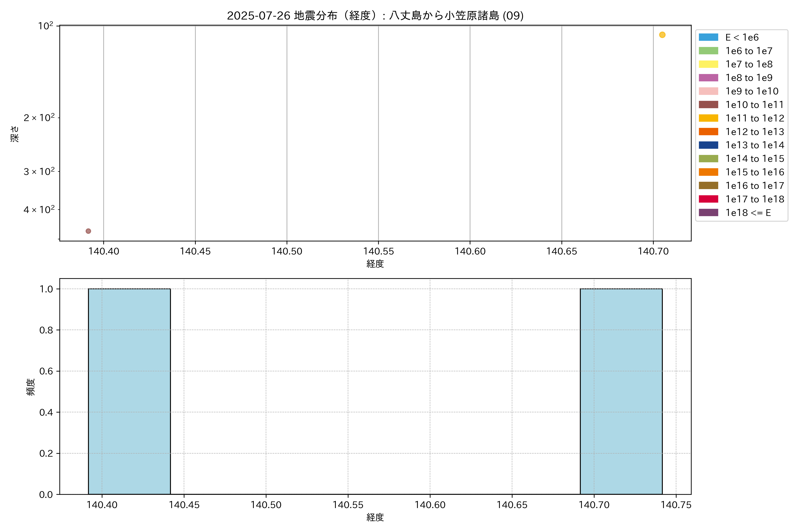
Task: Click the 1e11 to 1e12 legend label
Action: (x=755, y=118)
